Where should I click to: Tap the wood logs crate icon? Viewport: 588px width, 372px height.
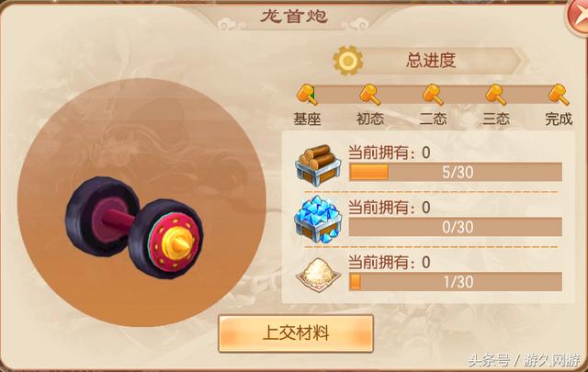click(318, 165)
